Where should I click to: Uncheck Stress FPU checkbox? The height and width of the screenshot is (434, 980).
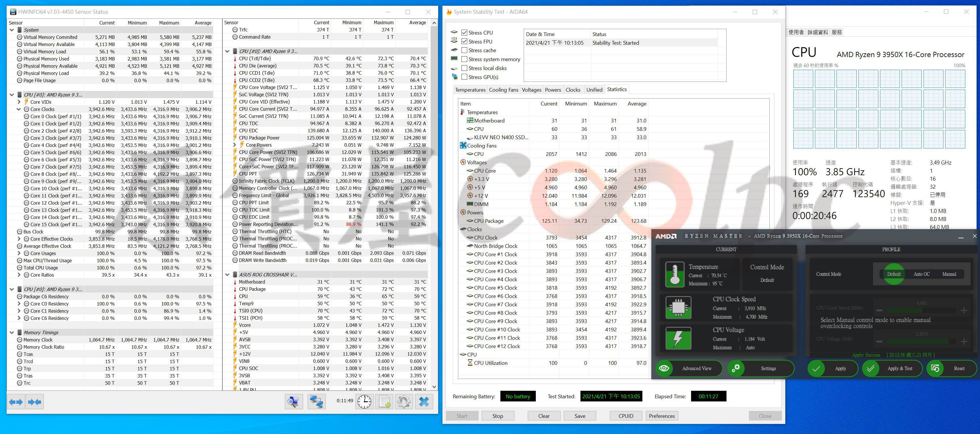click(464, 41)
